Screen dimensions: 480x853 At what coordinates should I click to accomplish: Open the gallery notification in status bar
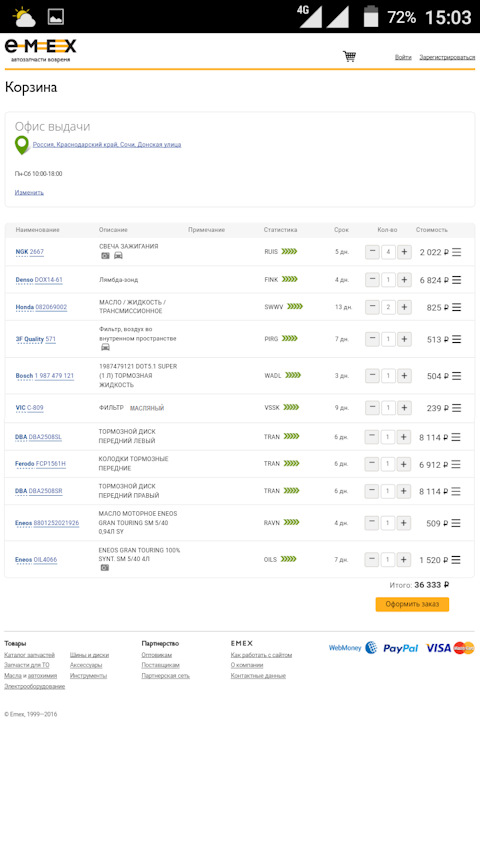pyautogui.click(x=56, y=17)
